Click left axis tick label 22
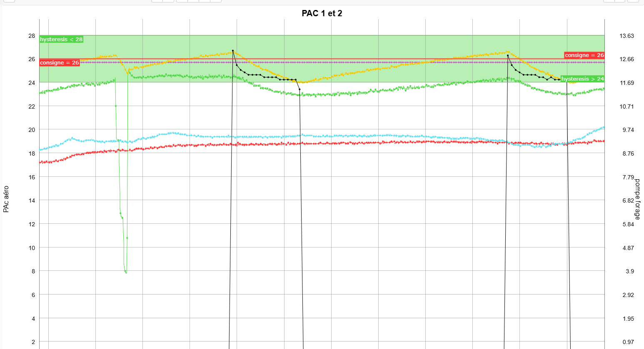Screen dimensions: 644x349 [32, 106]
